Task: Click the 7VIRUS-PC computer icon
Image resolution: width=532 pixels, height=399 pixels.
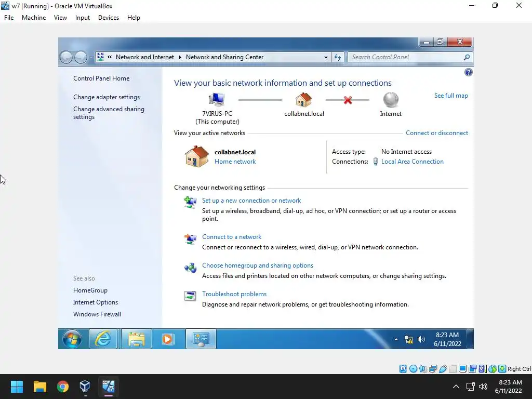Action: (x=217, y=100)
